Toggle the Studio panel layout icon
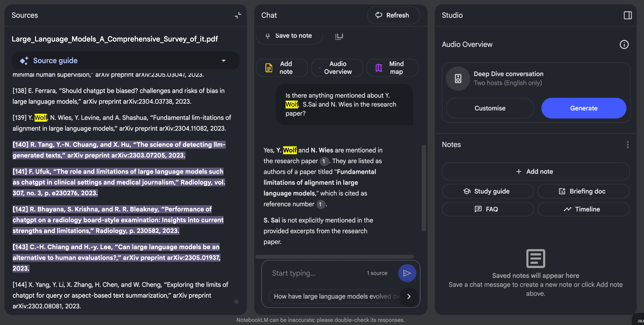Screen dimensions: 644x325 pos(628,15)
